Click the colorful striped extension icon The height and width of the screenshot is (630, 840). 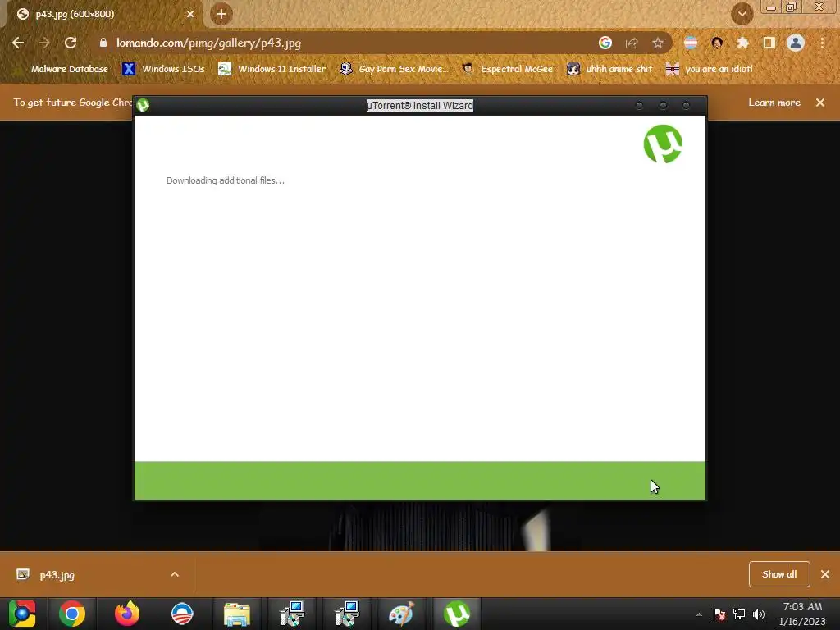tap(691, 43)
